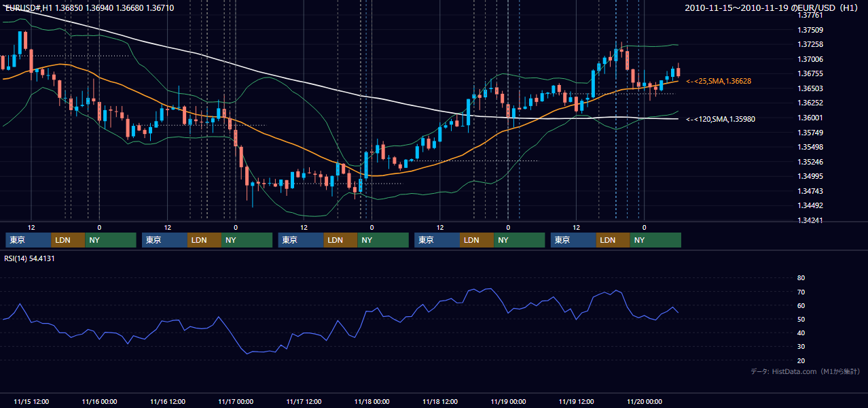Click the EURUSD#,H1 symbol header text
The image size is (868, 408).
(89, 7)
